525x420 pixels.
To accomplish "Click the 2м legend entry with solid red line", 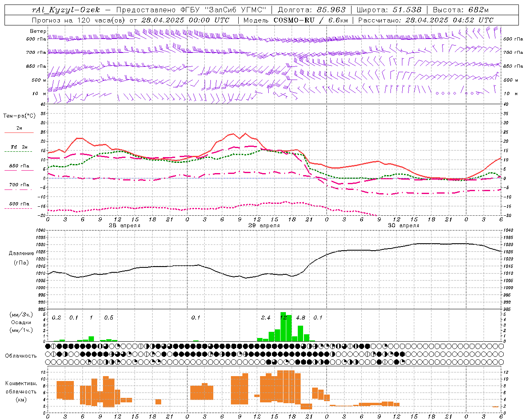I will pyautogui.click(x=19, y=130).
